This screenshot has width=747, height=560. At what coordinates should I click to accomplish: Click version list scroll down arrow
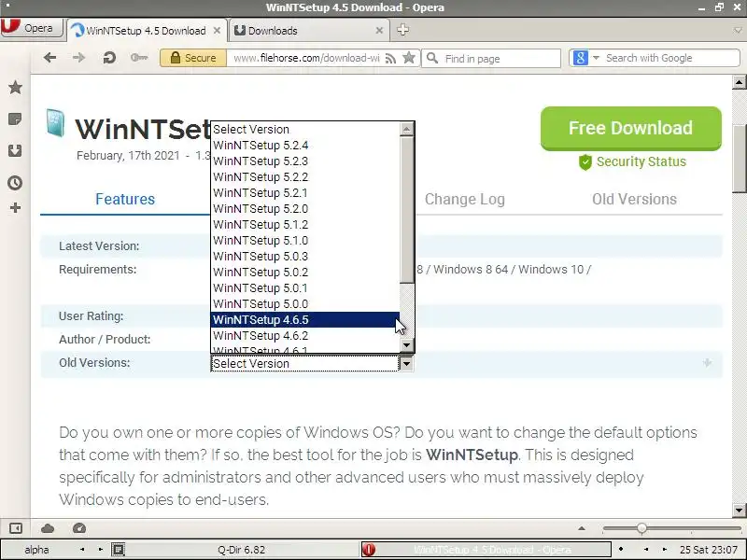point(407,345)
